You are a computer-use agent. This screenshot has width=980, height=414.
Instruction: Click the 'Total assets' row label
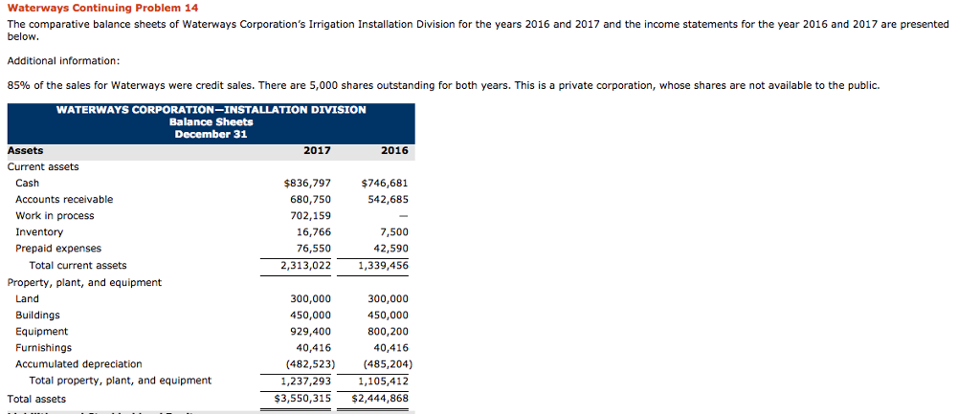pos(36,399)
